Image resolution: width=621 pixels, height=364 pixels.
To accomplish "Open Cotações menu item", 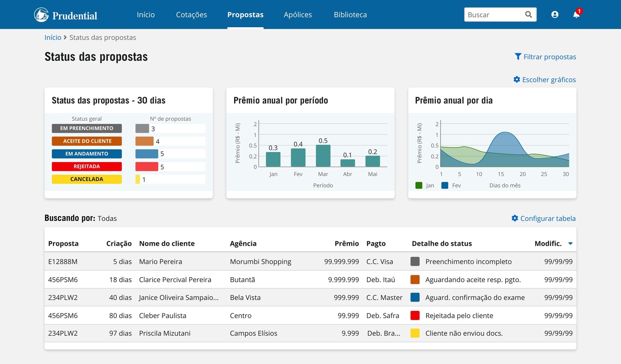I will pyautogui.click(x=191, y=15).
